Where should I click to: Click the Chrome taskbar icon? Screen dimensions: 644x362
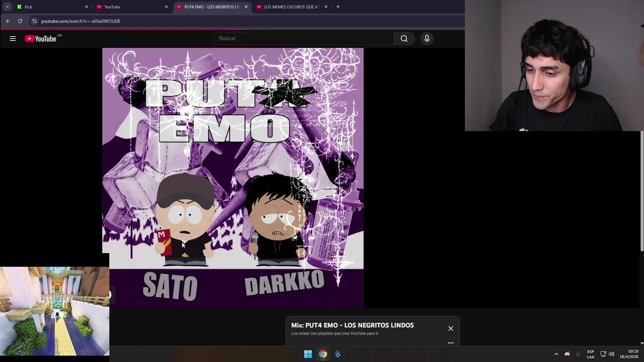(x=323, y=354)
